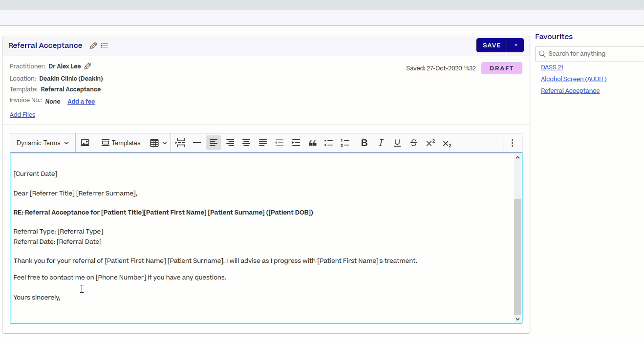
Task: Click the editor vertical scrollbar thumb
Action: coord(518,257)
